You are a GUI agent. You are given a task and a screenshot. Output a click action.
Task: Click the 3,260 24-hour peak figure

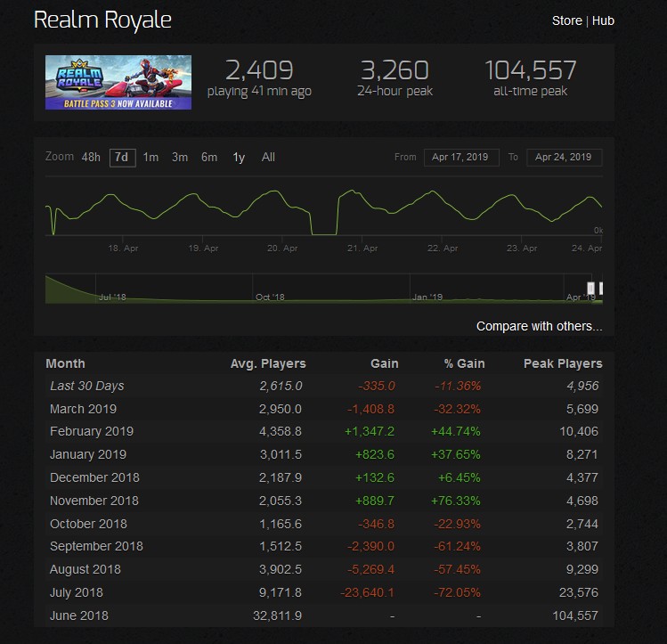click(395, 70)
